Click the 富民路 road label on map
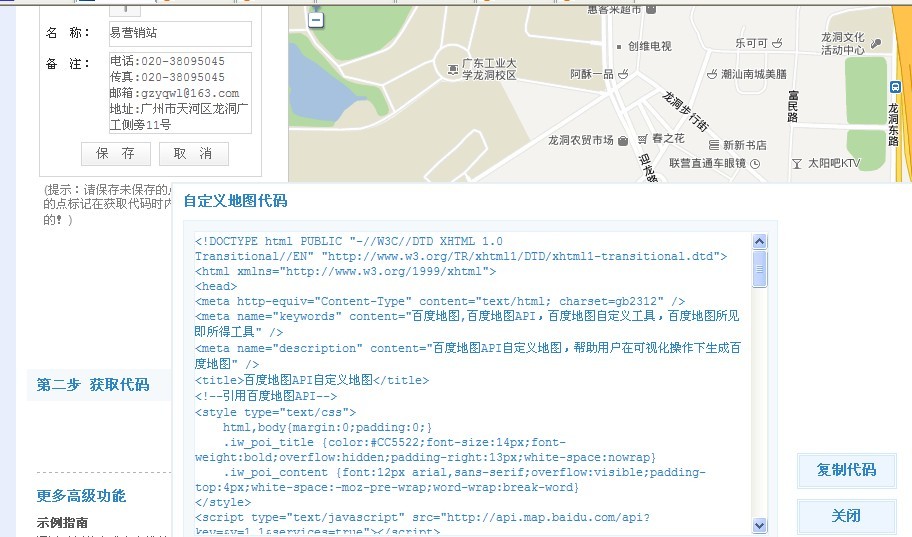Screen dimensions: 912x537 [x=793, y=106]
